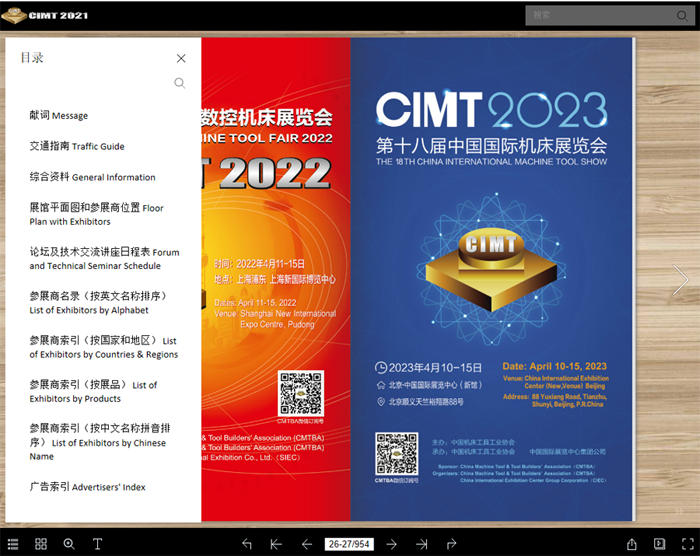Show page thumbnails grid view

tap(41, 544)
